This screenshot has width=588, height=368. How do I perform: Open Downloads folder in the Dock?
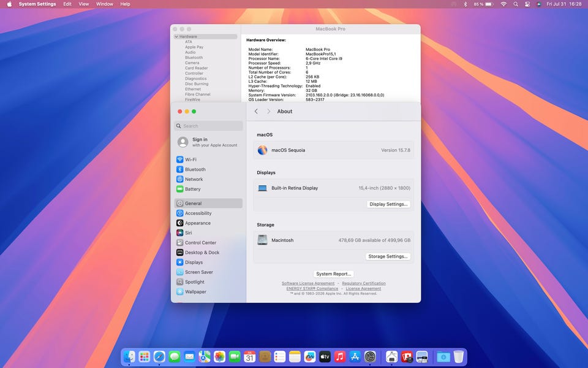[x=443, y=356]
